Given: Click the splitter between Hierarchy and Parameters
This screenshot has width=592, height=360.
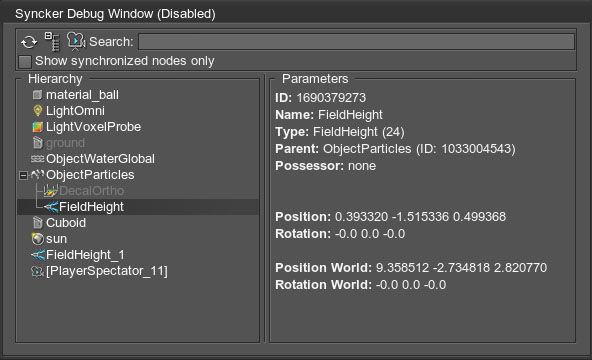Looking at the screenshot, I should [265, 208].
